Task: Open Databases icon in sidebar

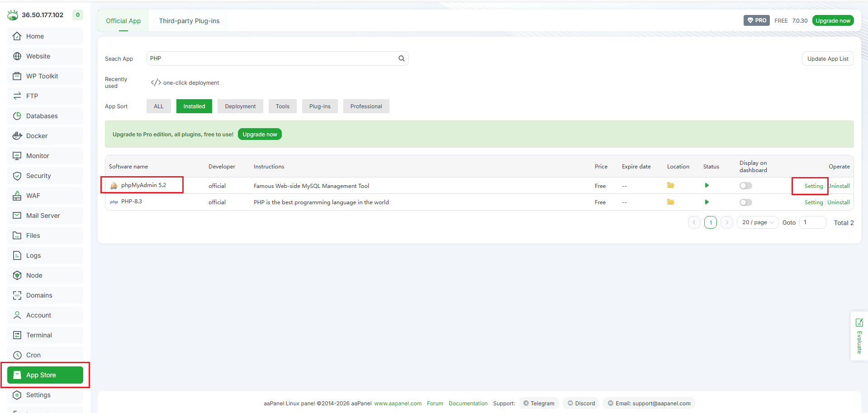Action: pyautogui.click(x=17, y=116)
